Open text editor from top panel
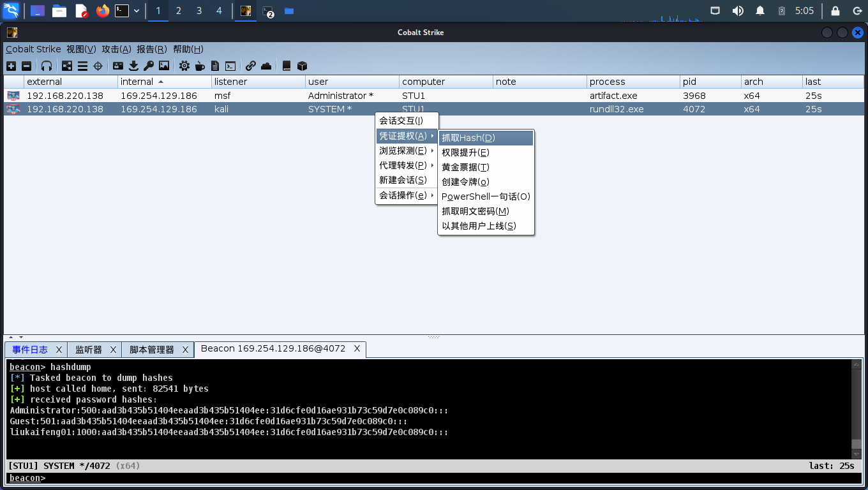868x490 pixels. pos(81,11)
